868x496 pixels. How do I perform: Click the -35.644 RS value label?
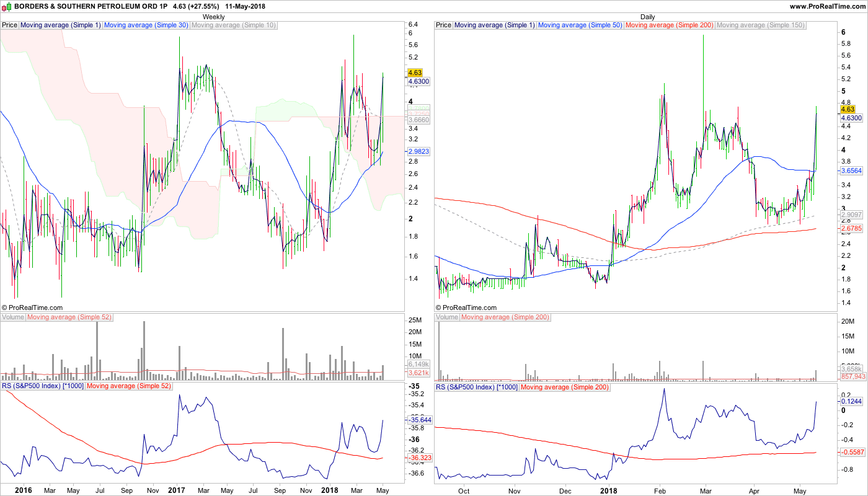[420, 420]
